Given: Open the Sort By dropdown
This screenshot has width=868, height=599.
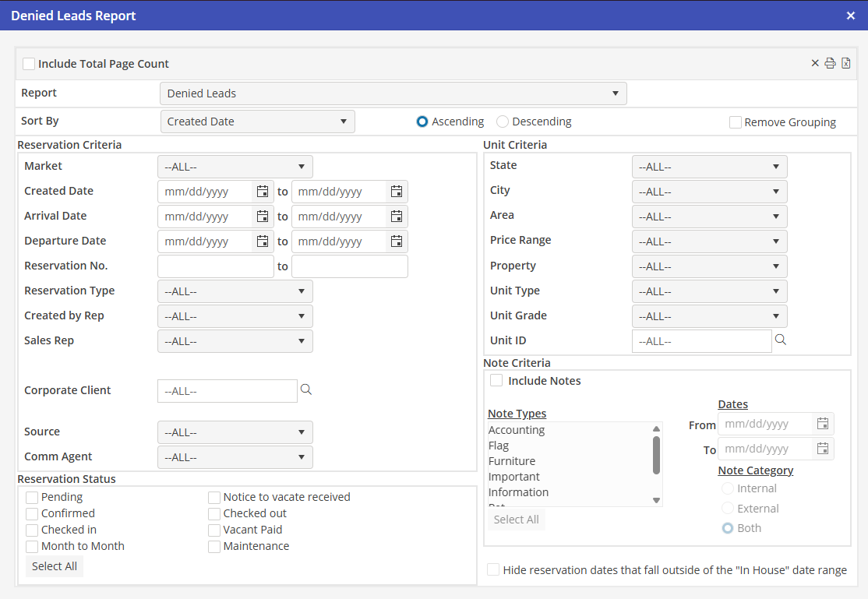Looking at the screenshot, I should (x=257, y=122).
